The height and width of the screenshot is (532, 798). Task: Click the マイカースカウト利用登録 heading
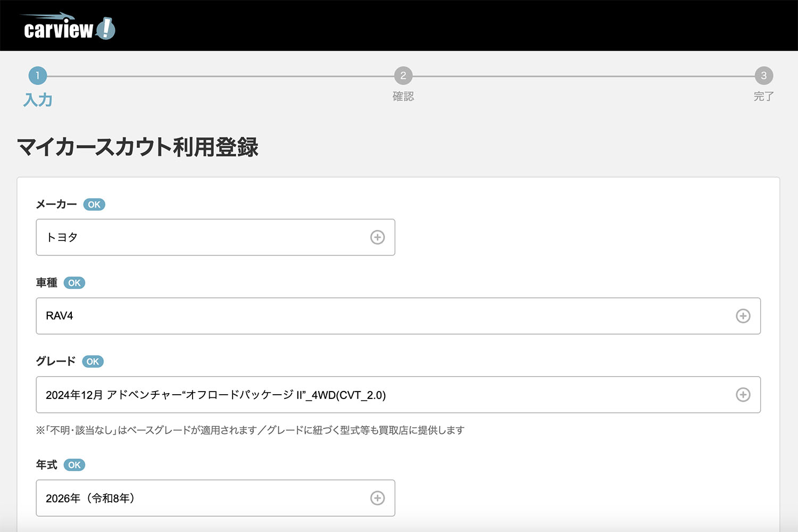click(138, 147)
